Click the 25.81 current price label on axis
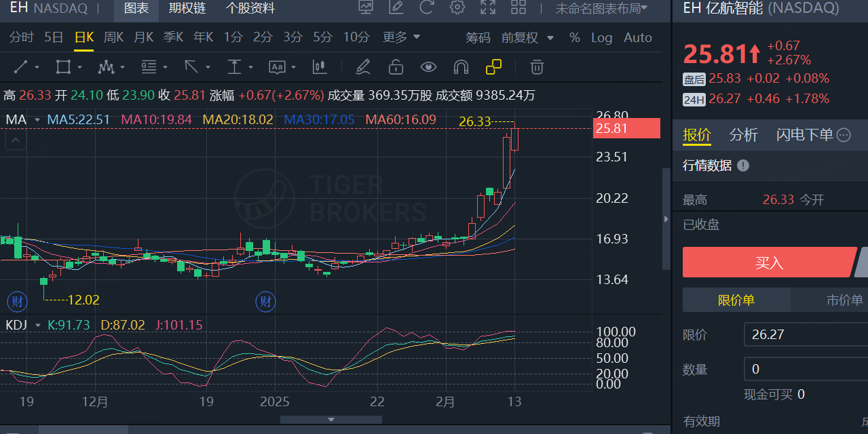The image size is (868, 434). point(627,127)
